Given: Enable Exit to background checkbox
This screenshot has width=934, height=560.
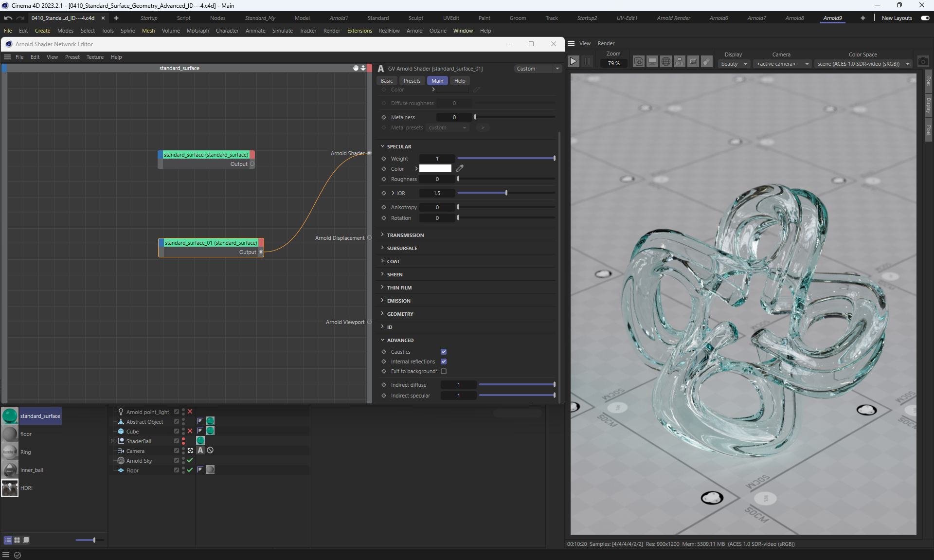Looking at the screenshot, I should pos(444,371).
